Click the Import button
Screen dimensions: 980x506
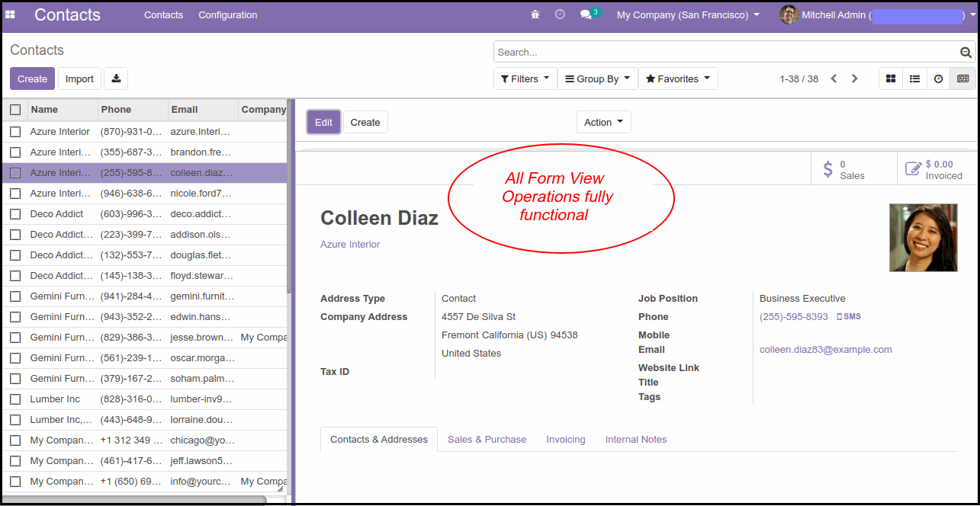79,78
